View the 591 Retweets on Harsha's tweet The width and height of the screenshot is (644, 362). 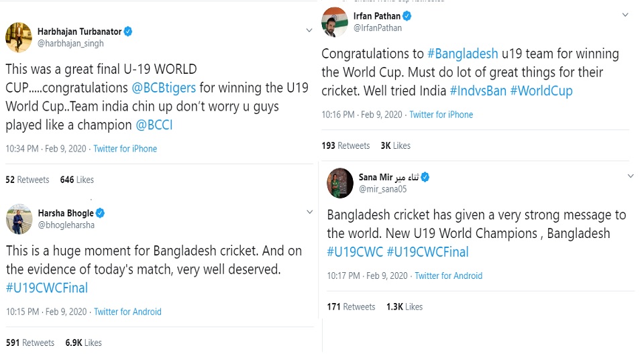[x=30, y=343]
